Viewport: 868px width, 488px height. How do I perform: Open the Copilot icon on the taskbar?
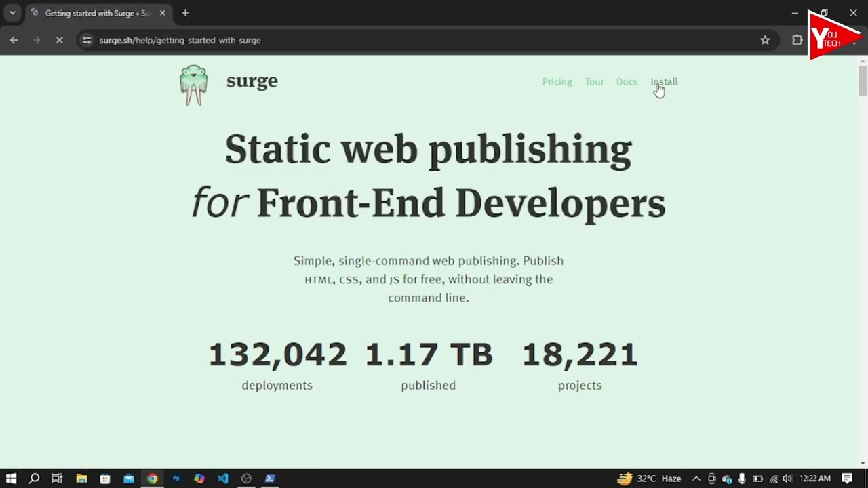[x=199, y=479]
